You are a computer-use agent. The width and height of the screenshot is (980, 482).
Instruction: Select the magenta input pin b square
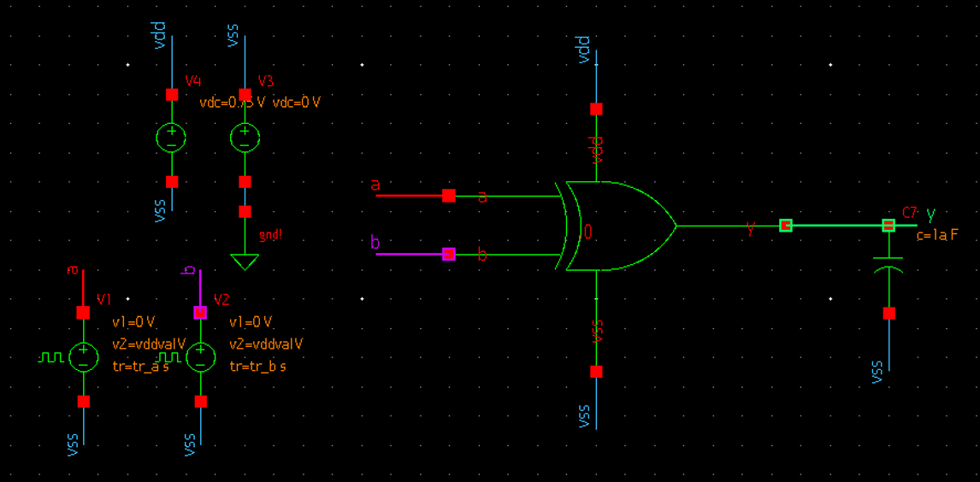tap(449, 254)
